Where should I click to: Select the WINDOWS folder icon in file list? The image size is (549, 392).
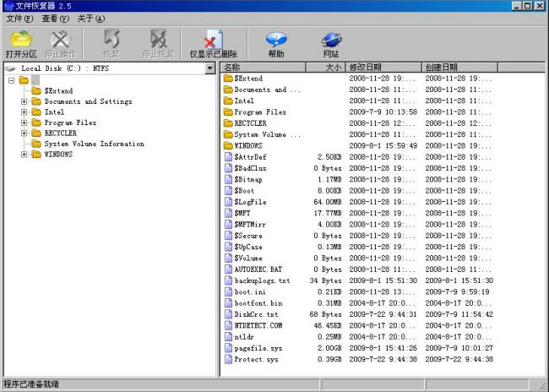pyautogui.click(x=228, y=145)
